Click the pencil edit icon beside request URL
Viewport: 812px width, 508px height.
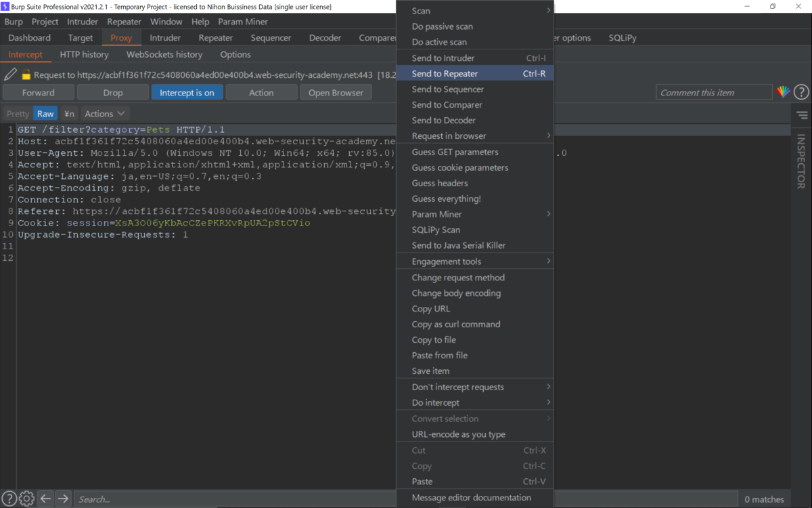10,75
